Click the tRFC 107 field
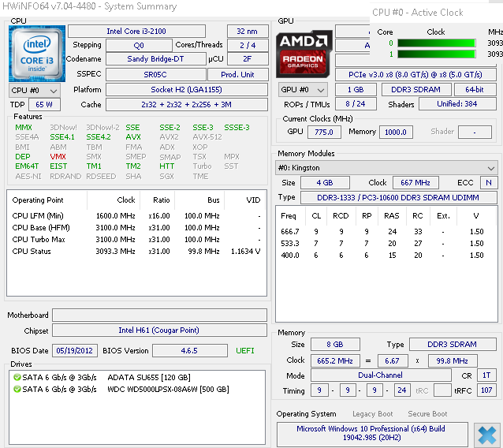 point(486,390)
